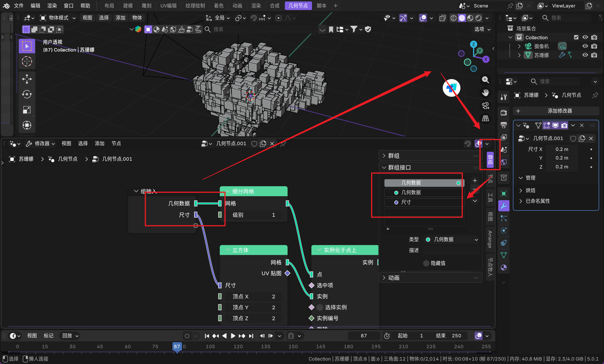Switch to the 着色 workspace tab
This screenshot has height=364, width=604.
click(x=219, y=6)
